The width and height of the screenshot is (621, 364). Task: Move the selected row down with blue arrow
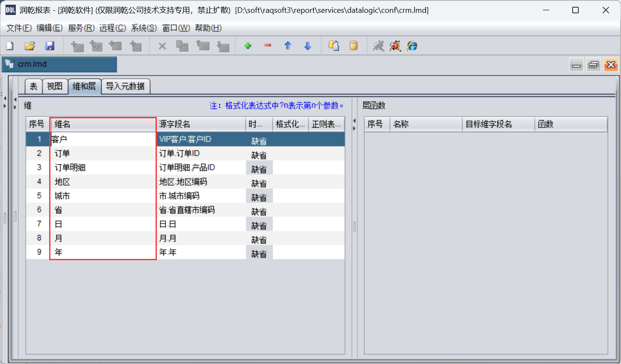coord(307,46)
